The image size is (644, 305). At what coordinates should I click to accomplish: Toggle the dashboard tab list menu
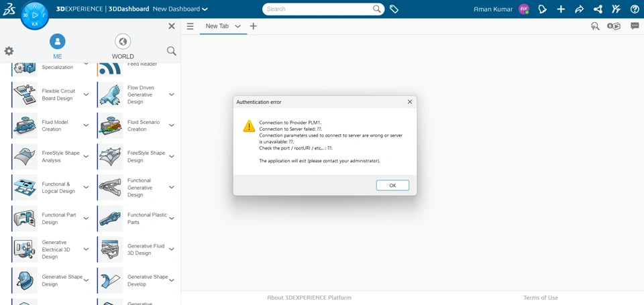point(191,26)
